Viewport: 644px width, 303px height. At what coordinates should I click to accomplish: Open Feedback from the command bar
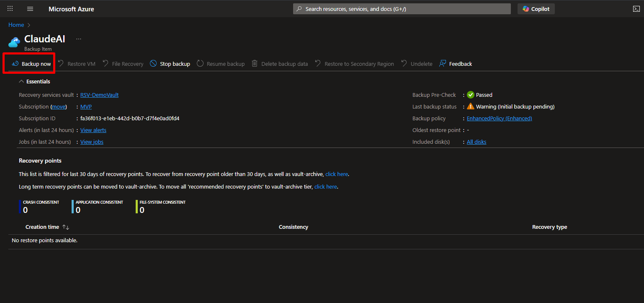pyautogui.click(x=456, y=64)
